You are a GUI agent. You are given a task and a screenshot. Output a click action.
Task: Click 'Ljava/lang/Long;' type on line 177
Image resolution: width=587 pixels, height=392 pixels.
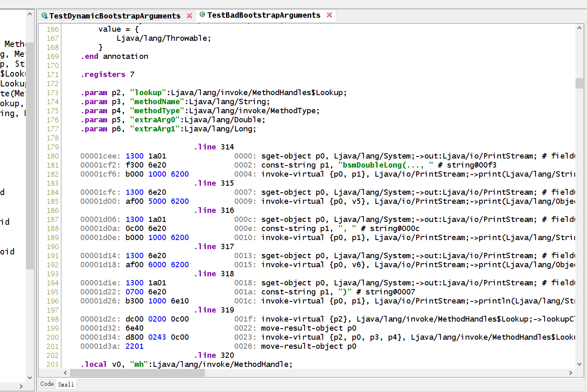220,129
